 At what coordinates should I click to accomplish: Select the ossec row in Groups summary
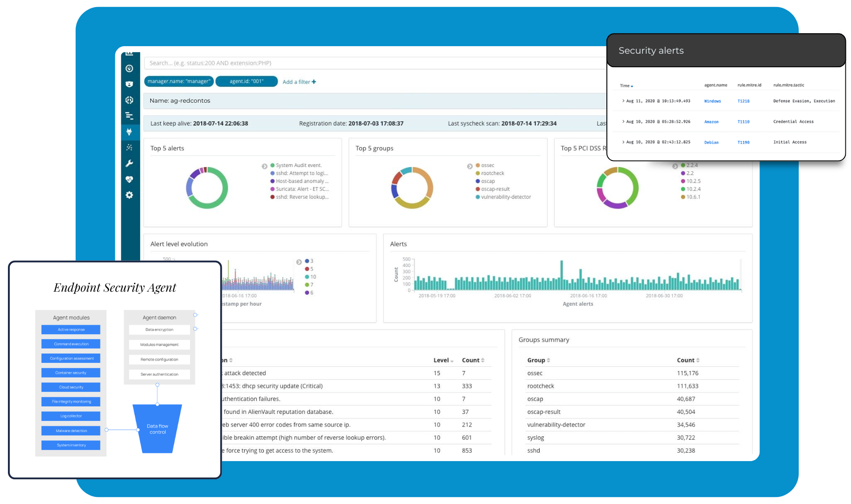point(632,373)
